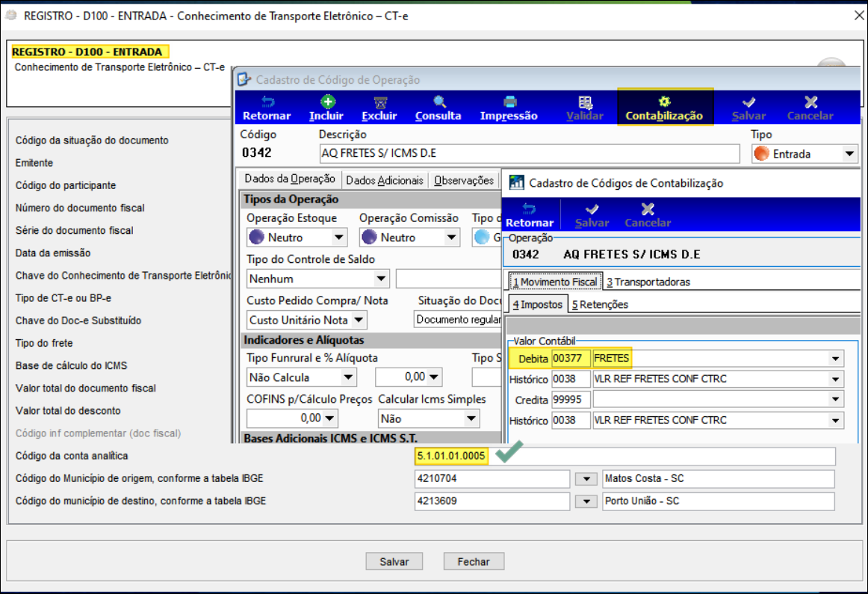The height and width of the screenshot is (594, 868).
Task: Click the Validar toolbar icon
Action: pyautogui.click(x=585, y=108)
